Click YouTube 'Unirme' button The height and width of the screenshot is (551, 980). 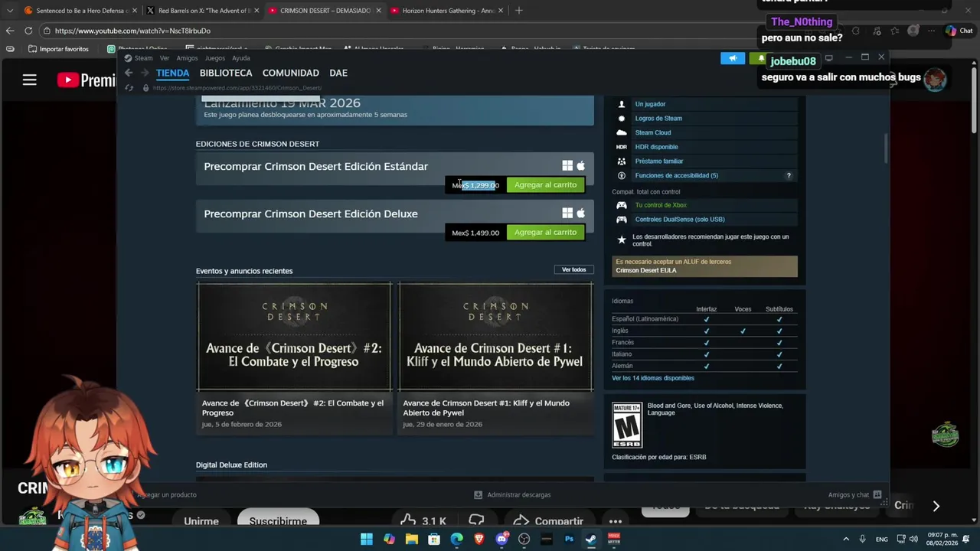(x=201, y=521)
